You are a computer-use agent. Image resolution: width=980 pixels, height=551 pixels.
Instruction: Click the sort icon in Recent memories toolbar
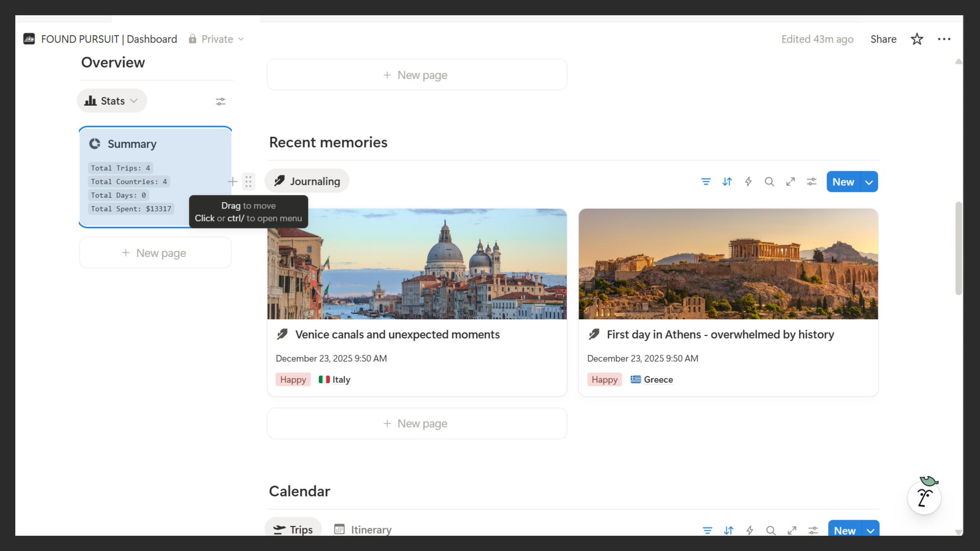point(727,182)
